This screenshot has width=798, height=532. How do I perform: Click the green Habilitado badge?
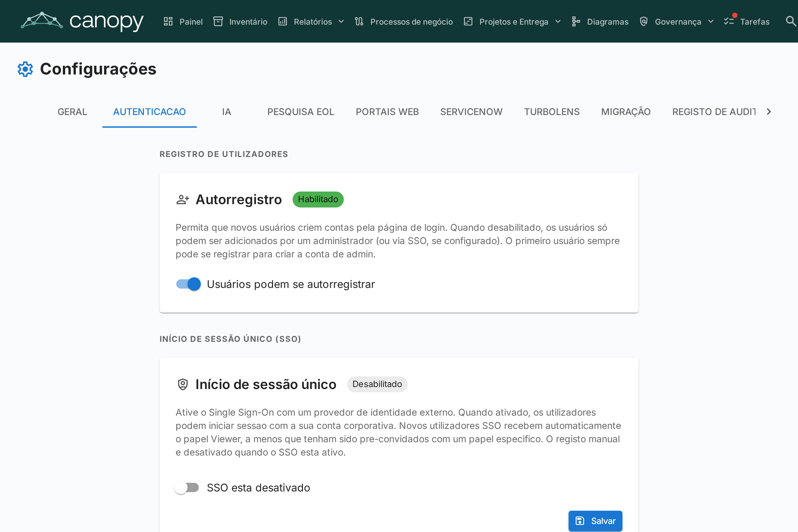point(318,199)
